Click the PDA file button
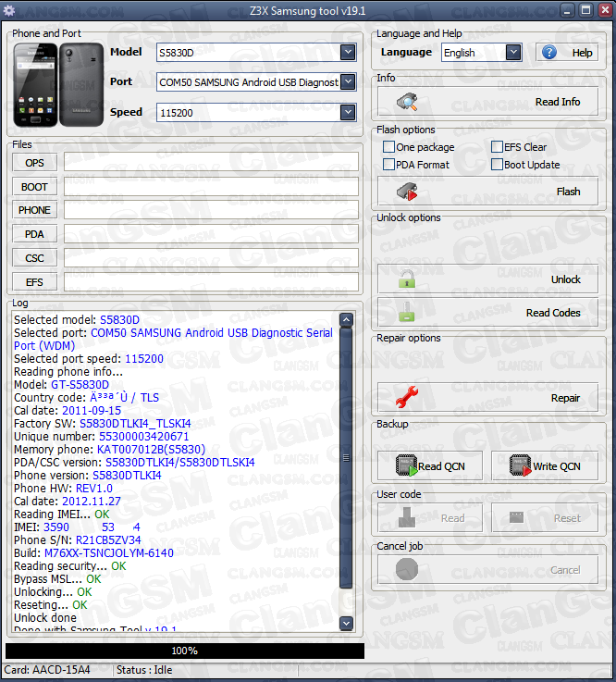Screen dimensions: 616x682 (34, 234)
